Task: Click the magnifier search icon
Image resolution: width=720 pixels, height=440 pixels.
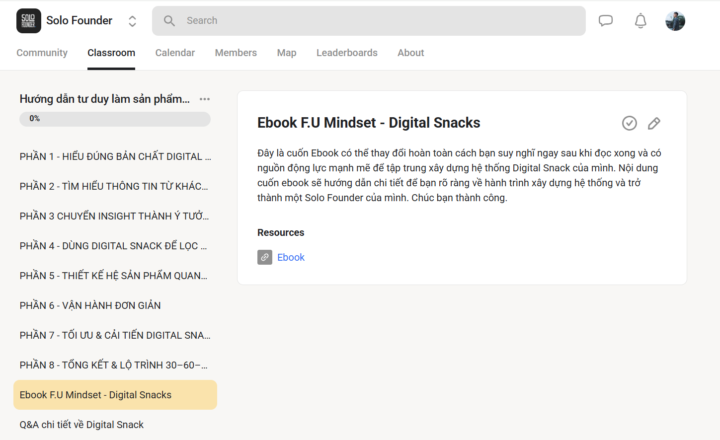Action: point(169,21)
